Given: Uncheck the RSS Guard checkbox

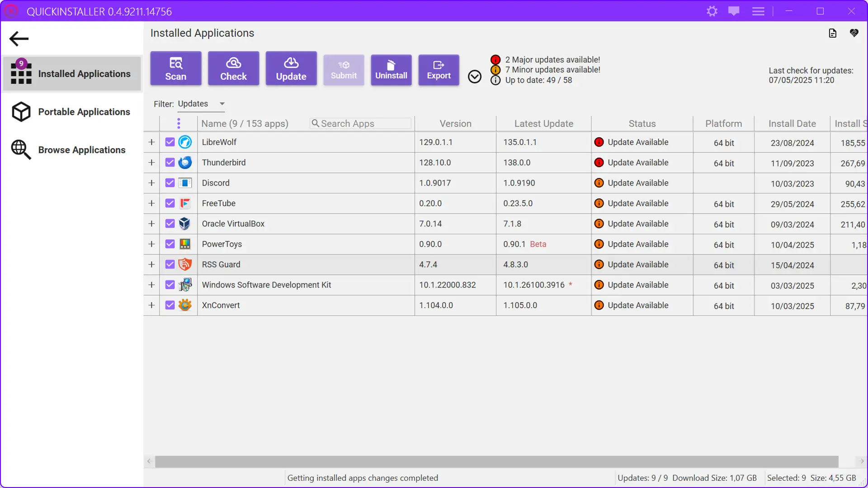Looking at the screenshot, I should (170, 264).
